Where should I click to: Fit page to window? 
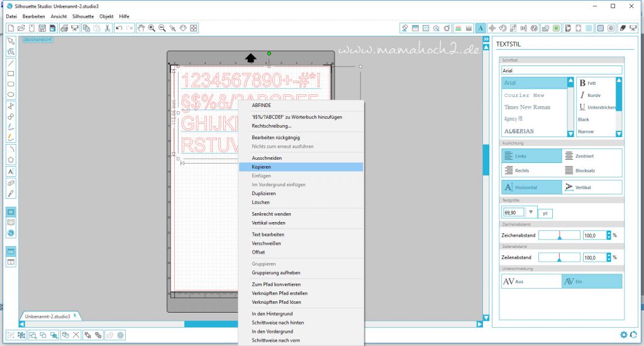coord(194,28)
